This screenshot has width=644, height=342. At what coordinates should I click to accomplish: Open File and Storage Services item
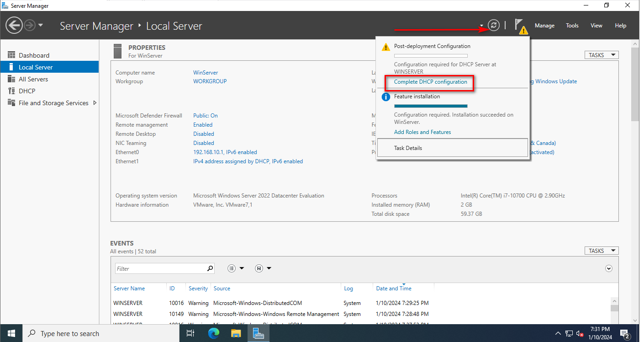(x=49, y=103)
